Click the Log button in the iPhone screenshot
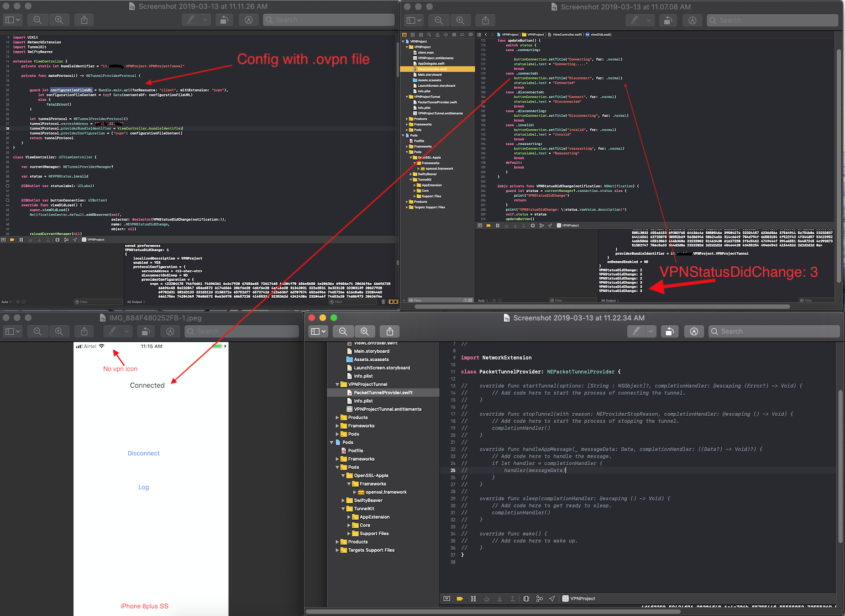 click(x=144, y=487)
